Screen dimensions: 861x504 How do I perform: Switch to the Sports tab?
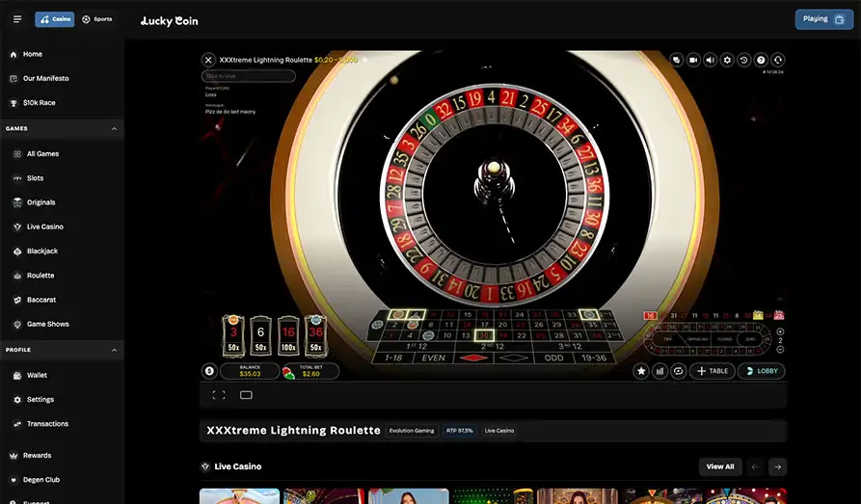[97, 19]
